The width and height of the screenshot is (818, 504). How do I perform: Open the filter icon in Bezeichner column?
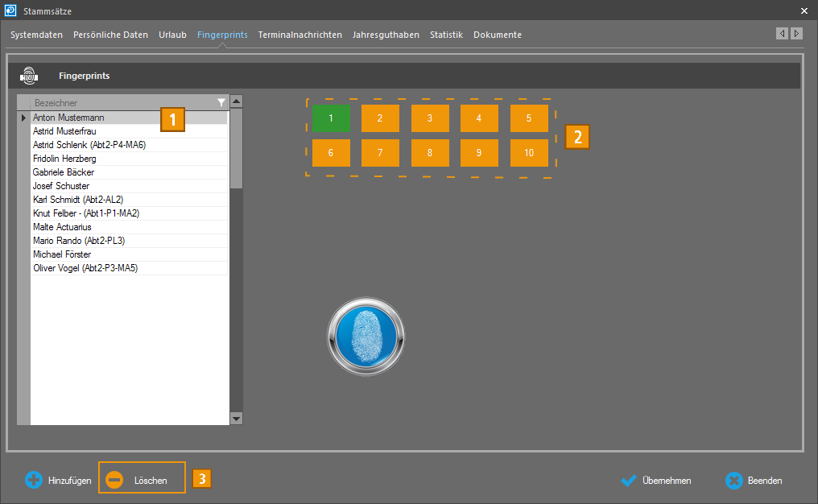[221, 103]
